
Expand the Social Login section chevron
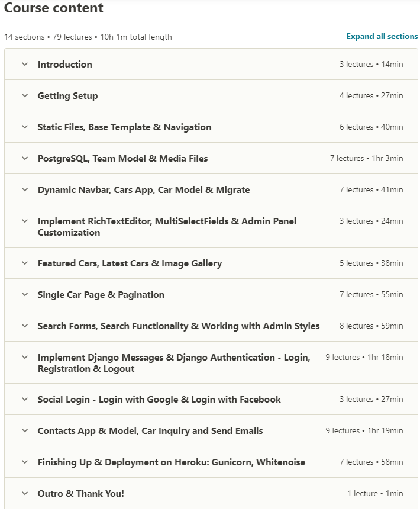click(x=25, y=399)
